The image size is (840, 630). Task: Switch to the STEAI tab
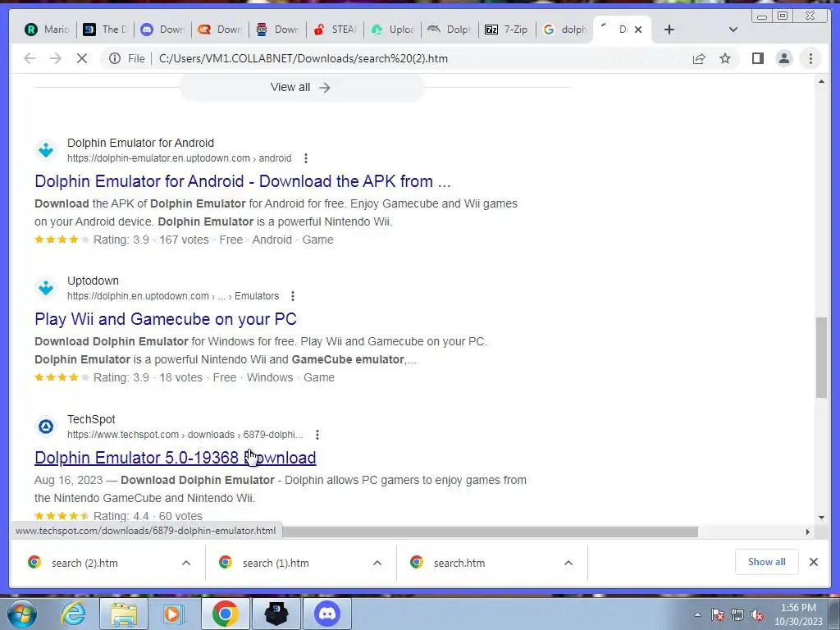pyautogui.click(x=336, y=30)
